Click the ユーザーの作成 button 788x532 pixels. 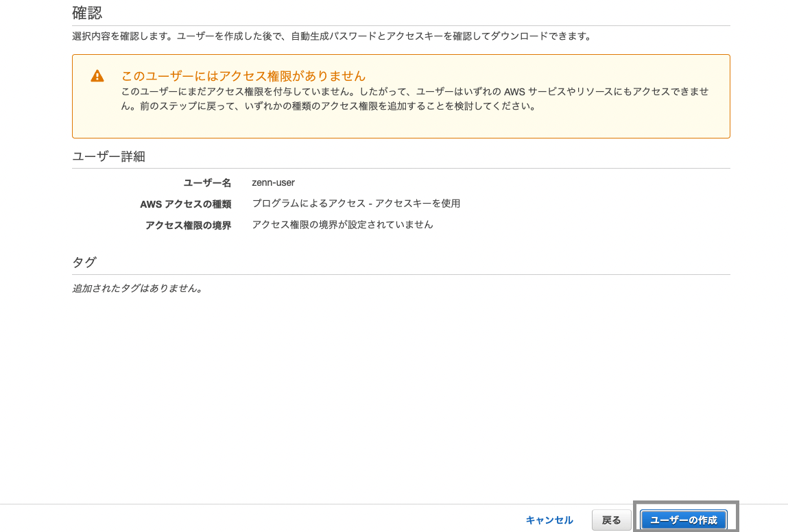pyautogui.click(x=684, y=520)
